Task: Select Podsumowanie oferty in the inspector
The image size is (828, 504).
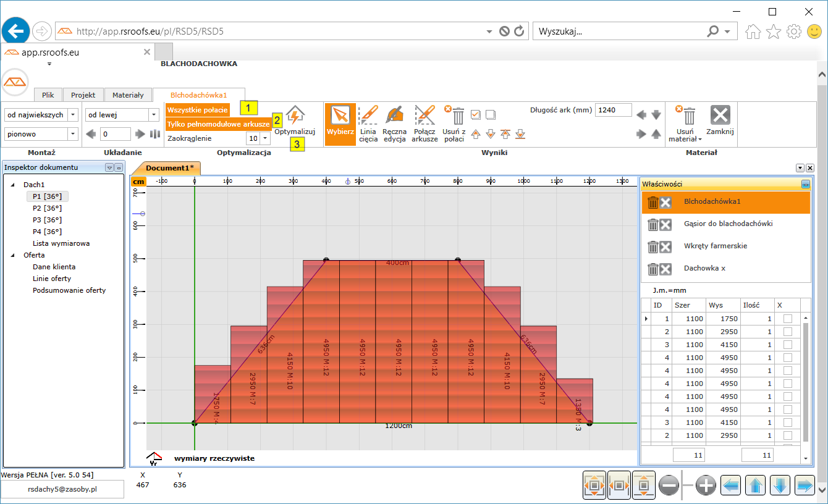Action: pos(69,290)
